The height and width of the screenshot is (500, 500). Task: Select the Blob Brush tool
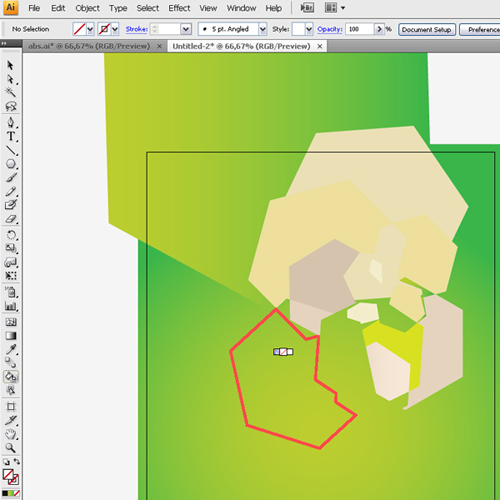click(x=11, y=205)
